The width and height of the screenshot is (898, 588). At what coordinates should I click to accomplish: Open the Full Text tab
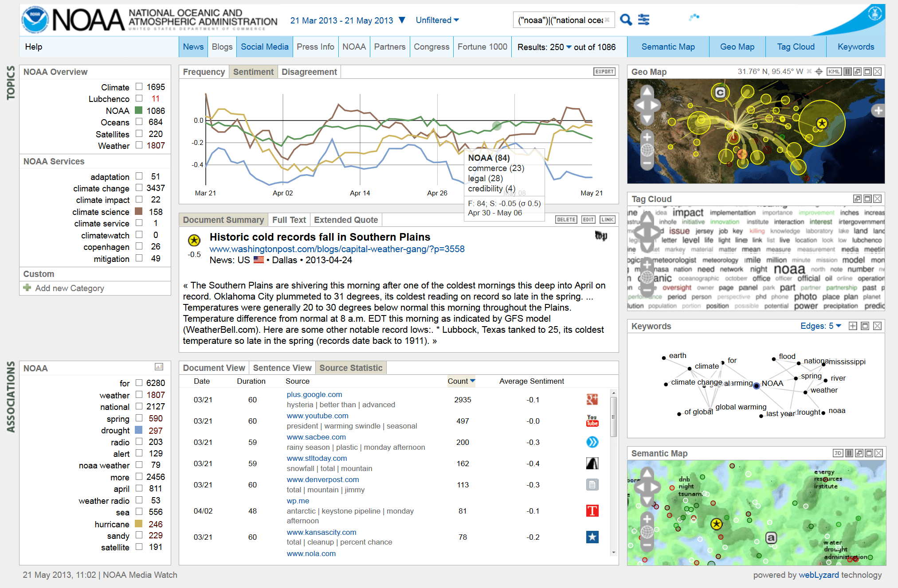(289, 220)
